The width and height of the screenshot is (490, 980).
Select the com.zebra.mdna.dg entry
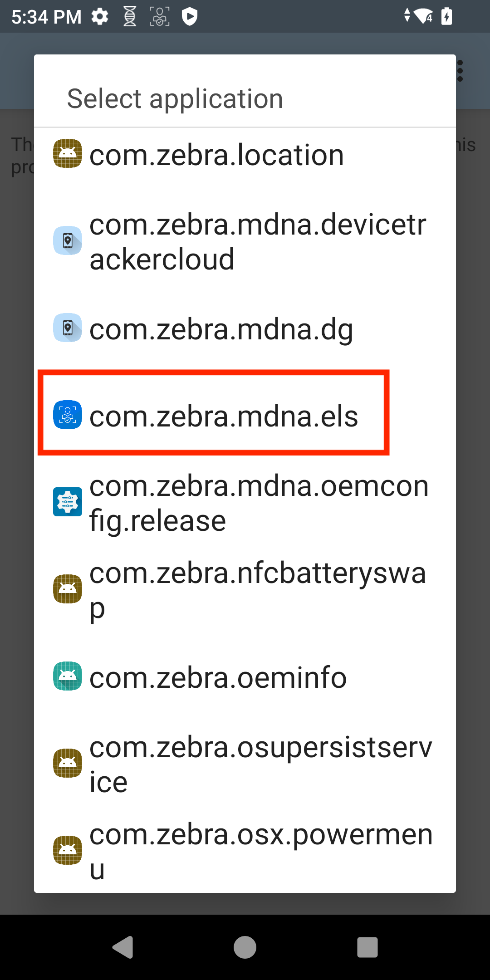click(x=221, y=329)
